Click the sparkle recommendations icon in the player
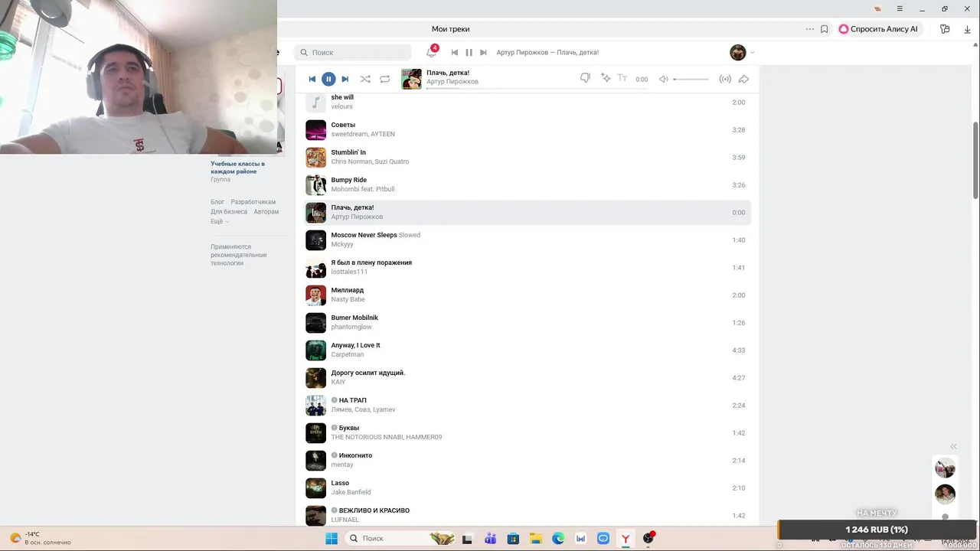This screenshot has width=980, height=551. coord(606,78)
